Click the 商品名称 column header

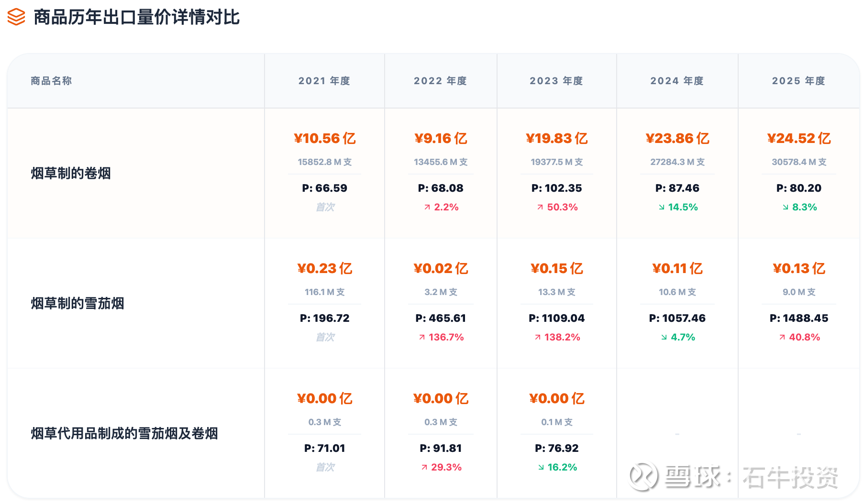(x=51, y=81)
